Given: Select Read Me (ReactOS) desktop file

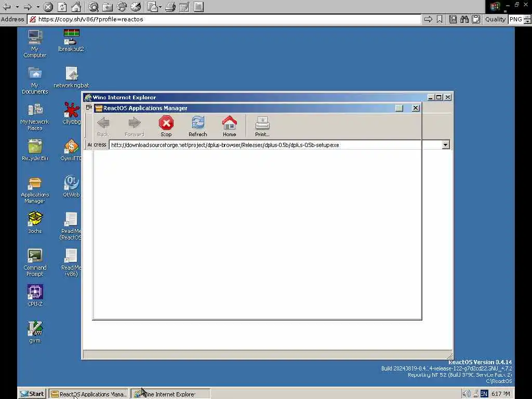Looking at the screenshot, I should pyautogui.click(x=71, y=227).
